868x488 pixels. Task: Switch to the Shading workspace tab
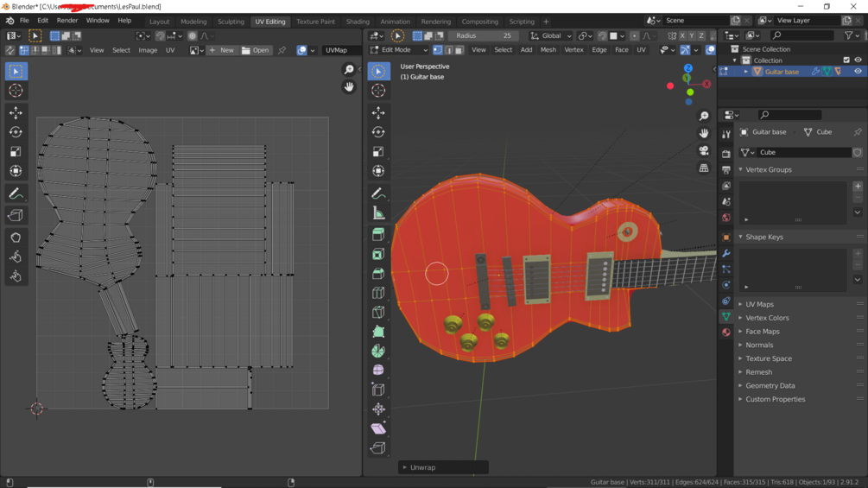[358, 22]
